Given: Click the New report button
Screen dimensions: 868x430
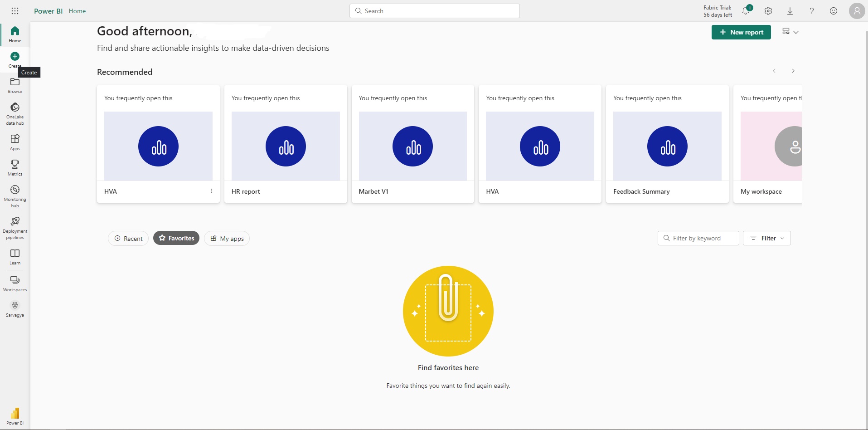Looking at the screenshot, I should click(741, 32).
